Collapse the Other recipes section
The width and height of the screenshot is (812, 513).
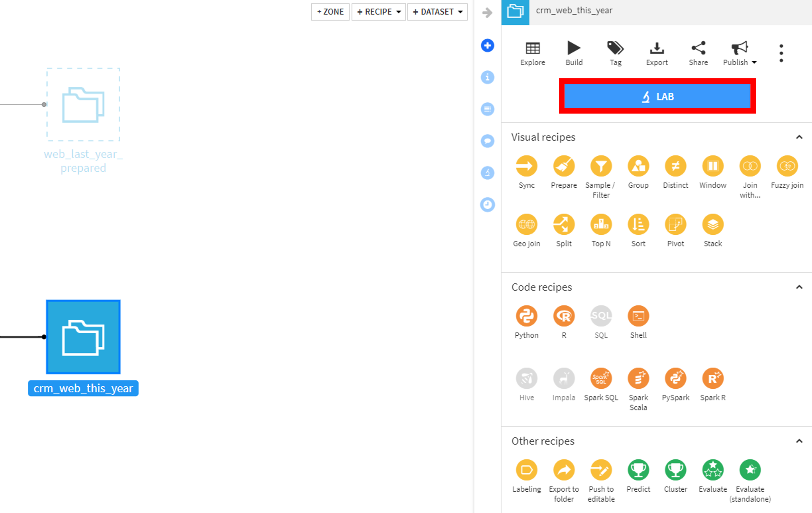(x=799, y=441)
